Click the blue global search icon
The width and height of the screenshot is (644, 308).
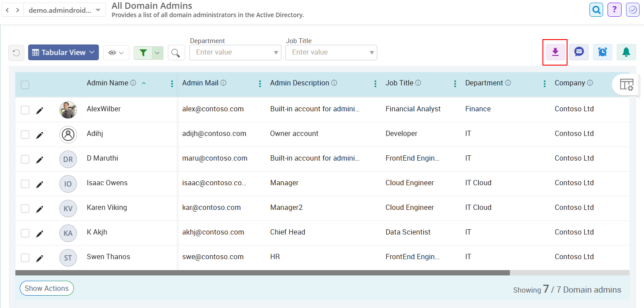pos(596,9)
